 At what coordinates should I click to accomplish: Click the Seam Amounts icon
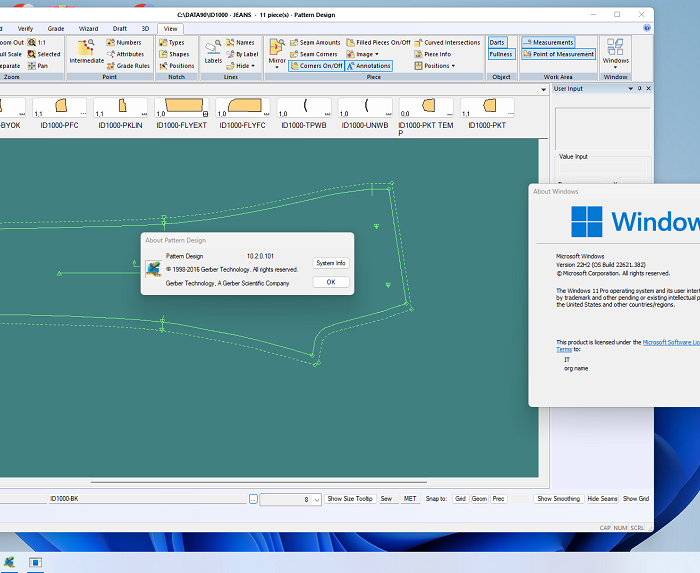tap(316, 43)
